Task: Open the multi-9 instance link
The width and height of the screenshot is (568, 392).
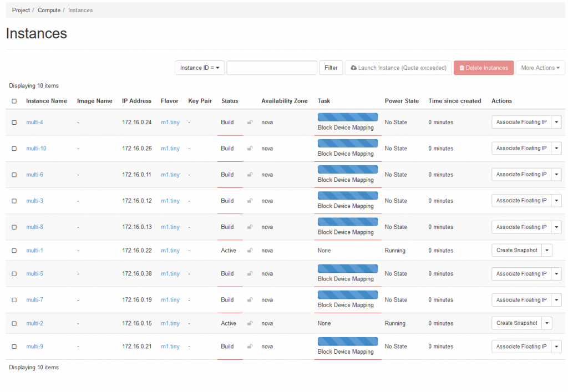Action: [x=34, y=347]
